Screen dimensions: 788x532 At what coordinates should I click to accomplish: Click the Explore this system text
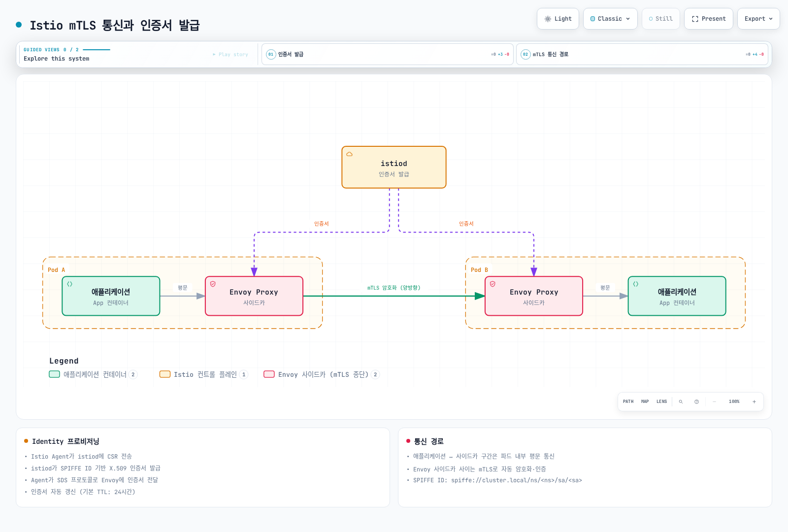click(57, 59)
